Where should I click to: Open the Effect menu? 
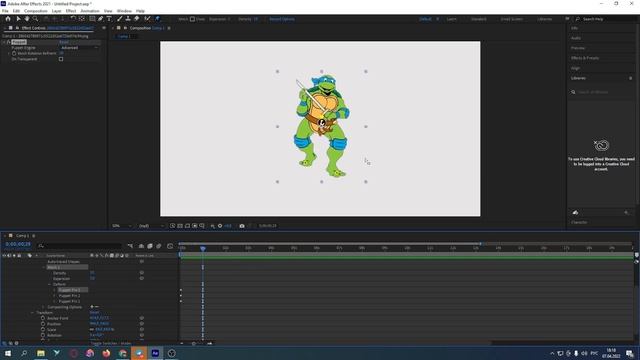coord(71,11)
